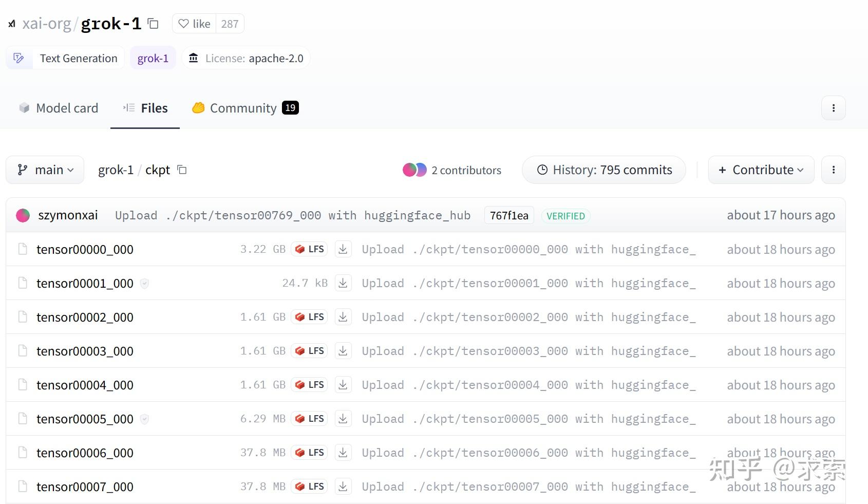Copy the ckpt folder path icon
Viewport: 868px width, 504px height.
[x=182, y=170]
